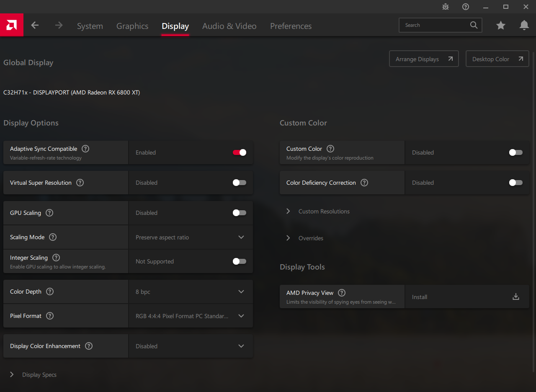Open favorites via the star icon
The image size is (536, 392).
(501, 26)
